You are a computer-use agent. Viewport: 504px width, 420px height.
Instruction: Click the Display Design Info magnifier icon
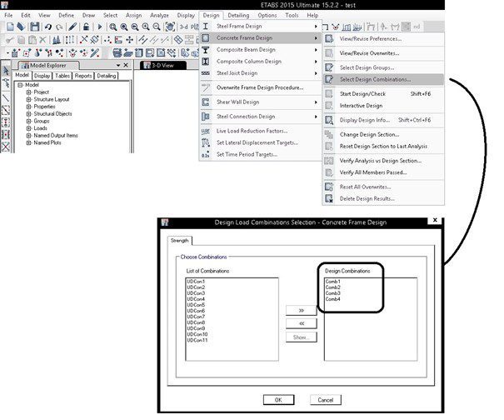pyautogui.click(x=329, y=120)
